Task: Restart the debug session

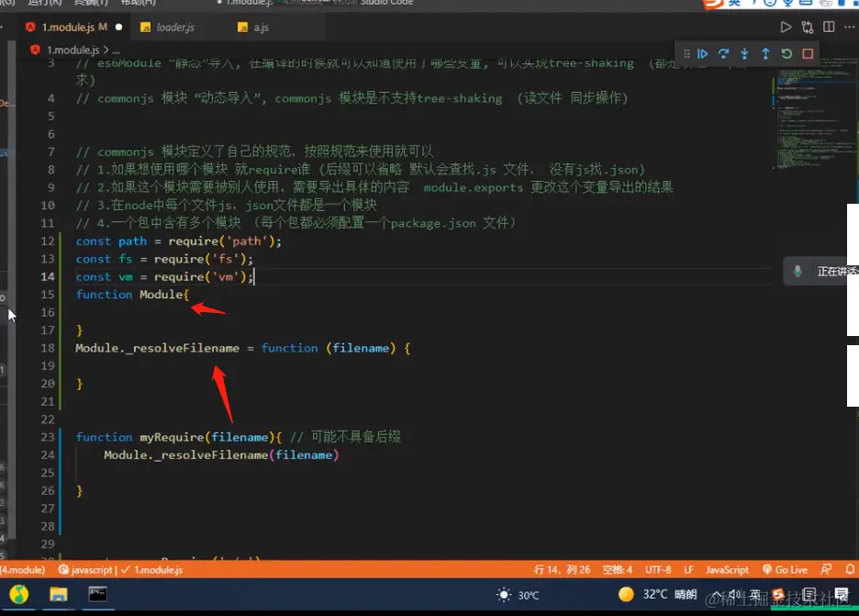Action: click(786, 54)
